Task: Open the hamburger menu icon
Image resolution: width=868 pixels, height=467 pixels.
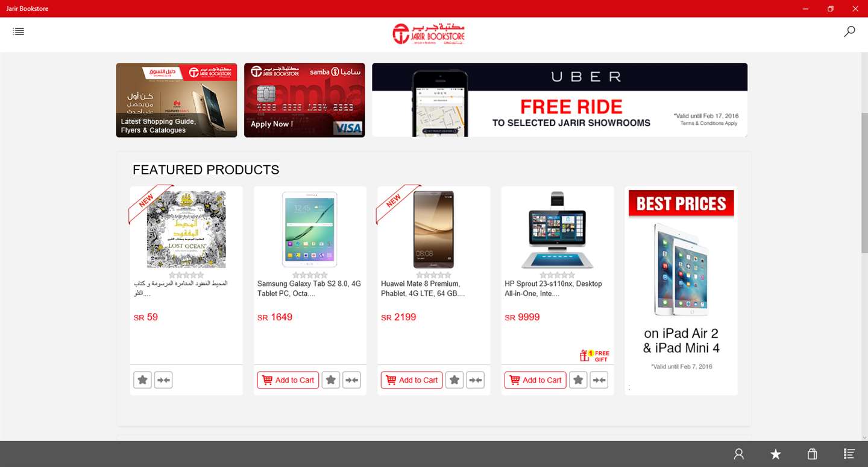Action: (x=19, y=31)
